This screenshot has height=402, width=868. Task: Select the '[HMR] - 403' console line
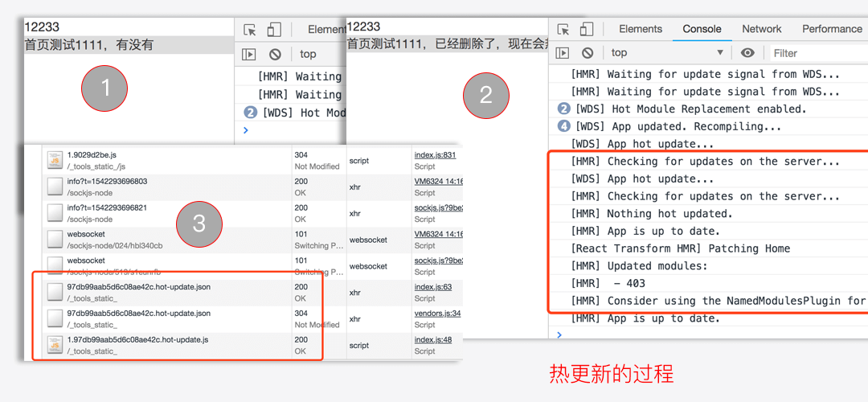pyautogui.click(x=608, y=284)
